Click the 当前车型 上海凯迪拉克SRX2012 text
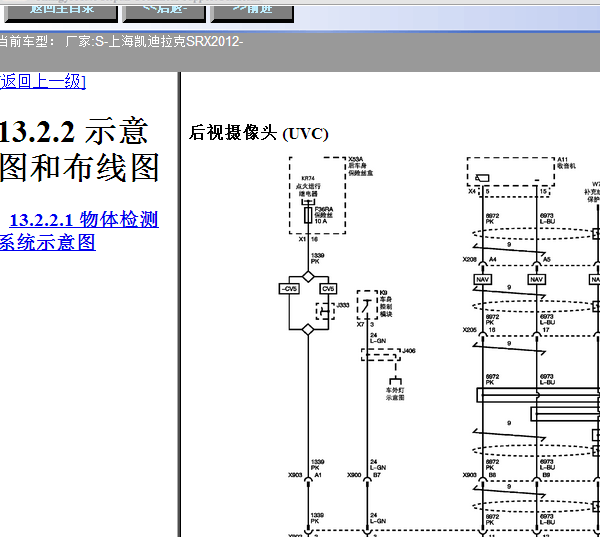This screenshot has height=537, width=600. click(x=121, y=41)
